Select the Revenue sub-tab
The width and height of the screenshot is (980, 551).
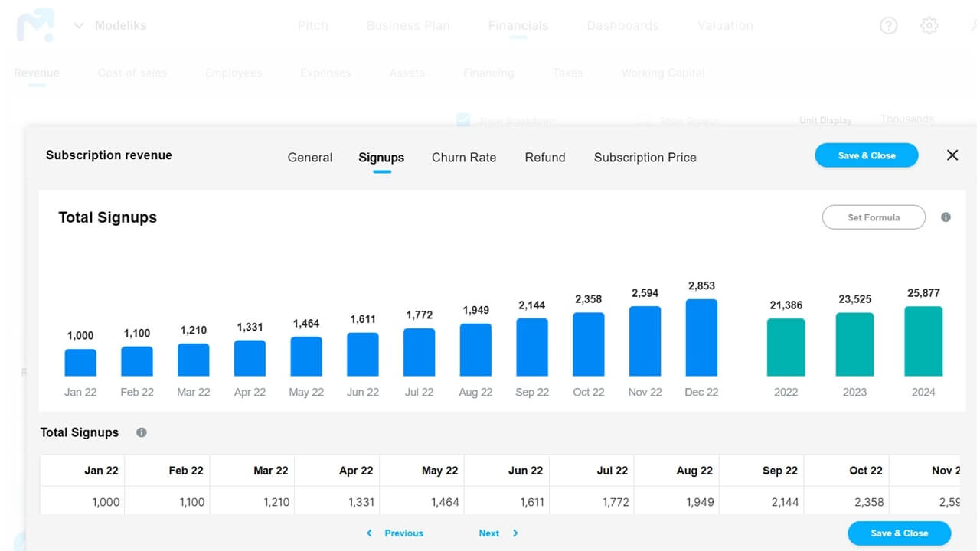(x=37, y=73)
